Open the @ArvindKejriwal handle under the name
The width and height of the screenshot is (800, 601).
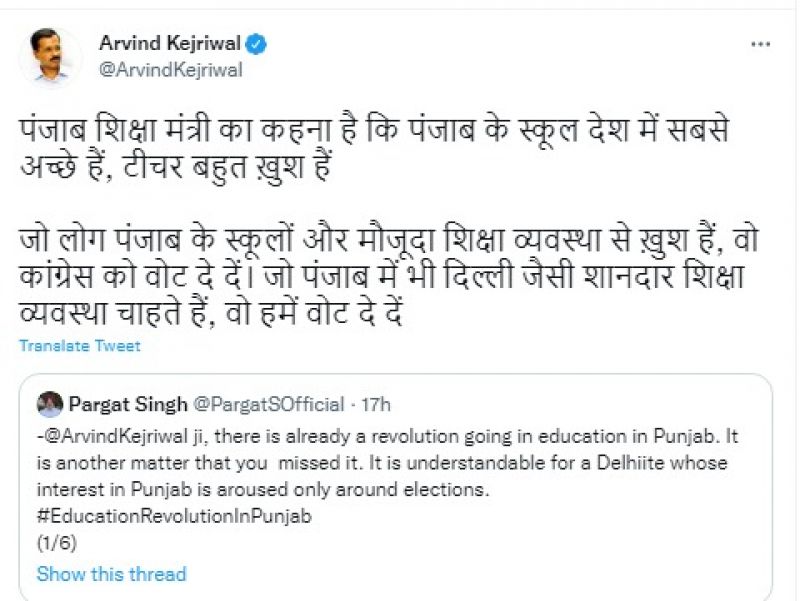170,70
